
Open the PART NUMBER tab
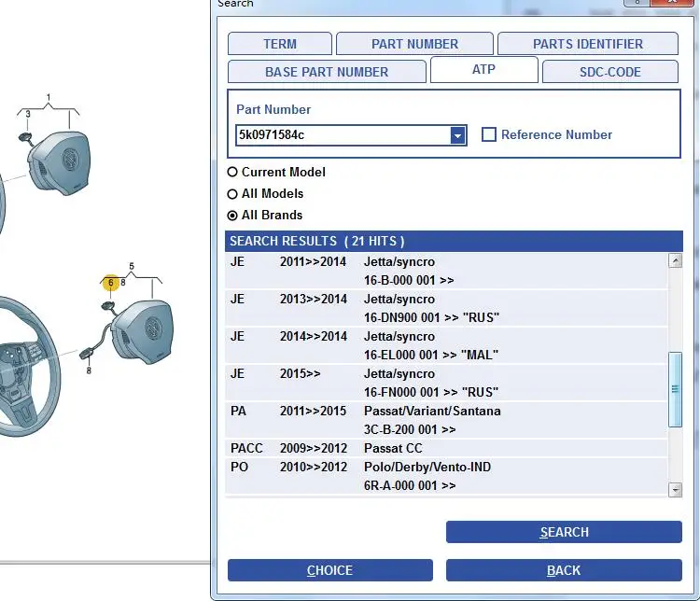[x=414, y=44]
